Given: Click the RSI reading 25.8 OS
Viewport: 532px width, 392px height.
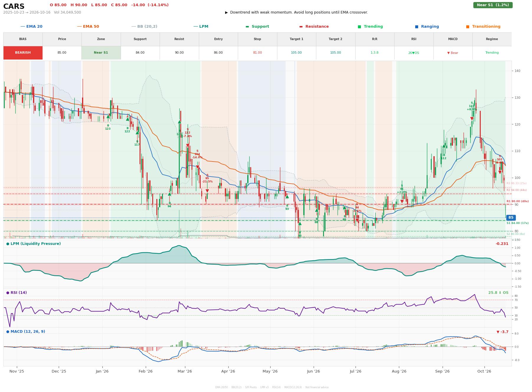Looking at the screenshot, I should coord(498,293).
